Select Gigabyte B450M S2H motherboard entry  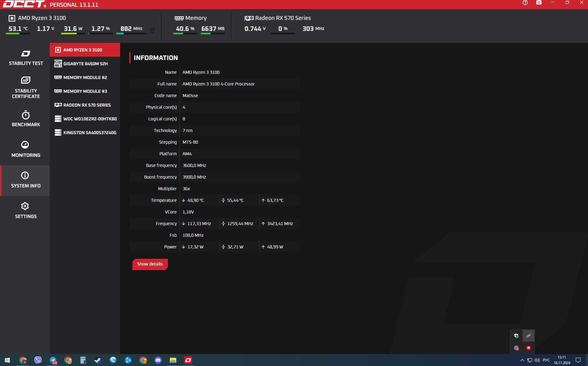pos(85,64)
